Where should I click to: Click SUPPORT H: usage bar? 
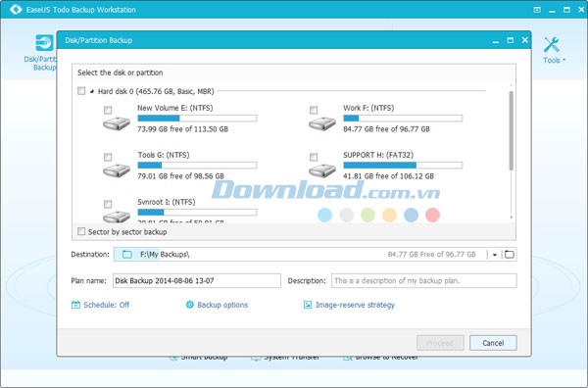click(403, 166)
